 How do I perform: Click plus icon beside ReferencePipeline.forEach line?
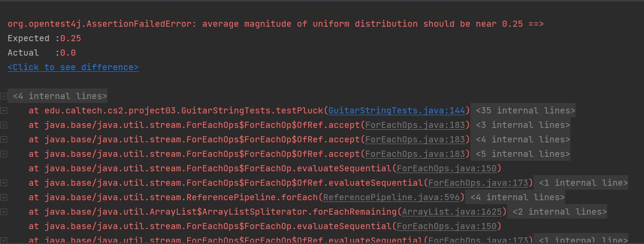tap(4, 198)
